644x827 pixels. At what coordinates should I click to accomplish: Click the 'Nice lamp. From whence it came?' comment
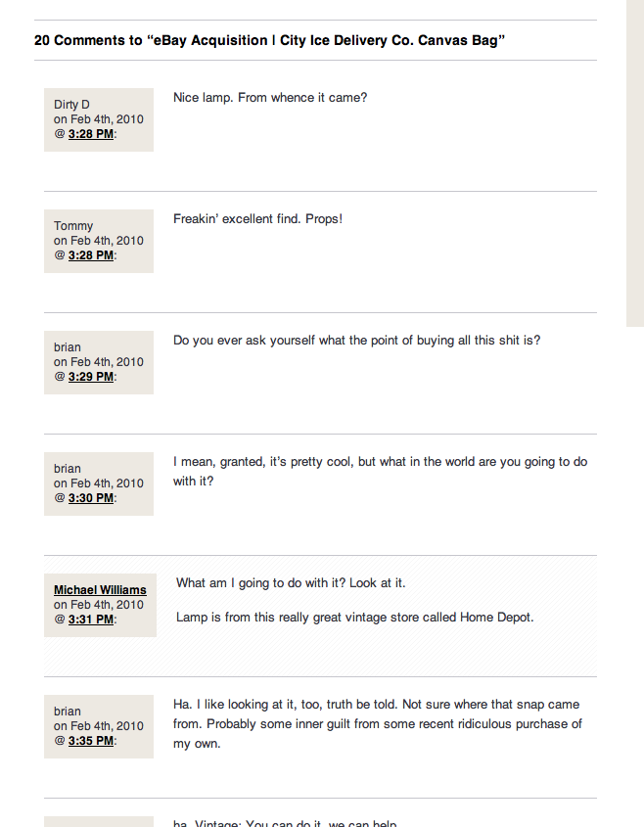coord(270,98)
